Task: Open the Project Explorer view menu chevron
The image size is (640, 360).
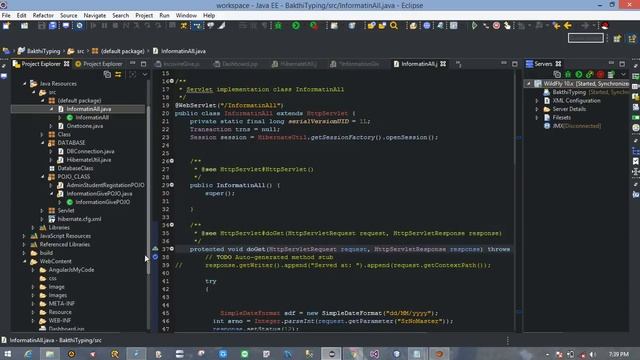Action: pyautogui.click(x=144, y=75)
